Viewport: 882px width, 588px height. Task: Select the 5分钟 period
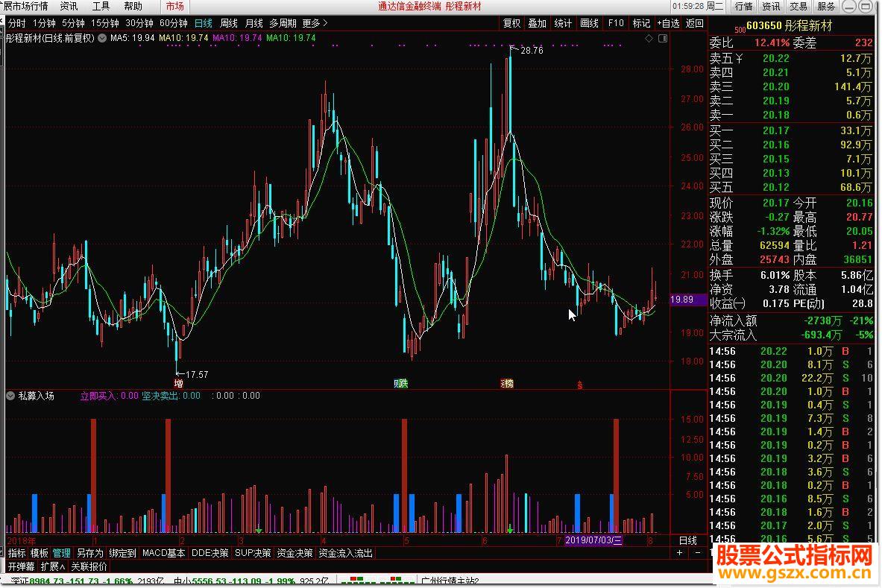pyautogui.click(x=73, y=23)
